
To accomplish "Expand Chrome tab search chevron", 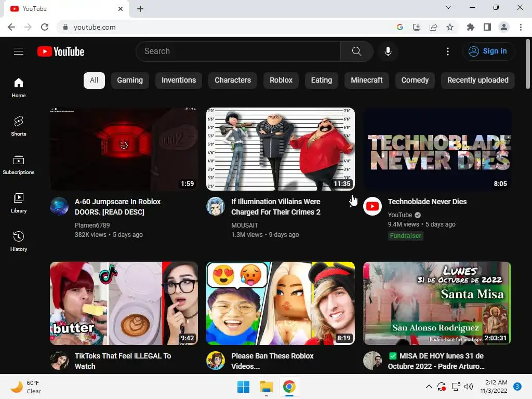I will (x=448, y=7).
